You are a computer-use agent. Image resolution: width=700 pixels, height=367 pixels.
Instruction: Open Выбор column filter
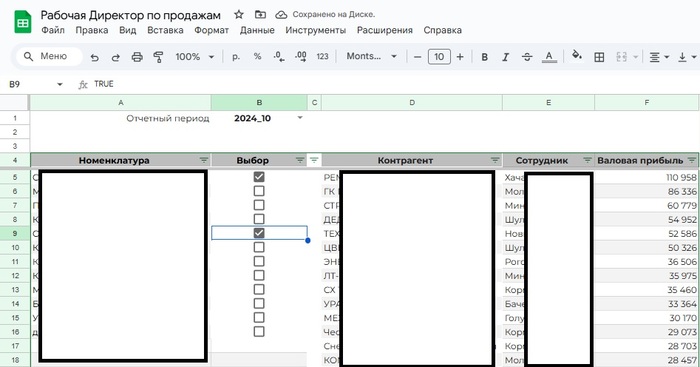click(300, 160)
